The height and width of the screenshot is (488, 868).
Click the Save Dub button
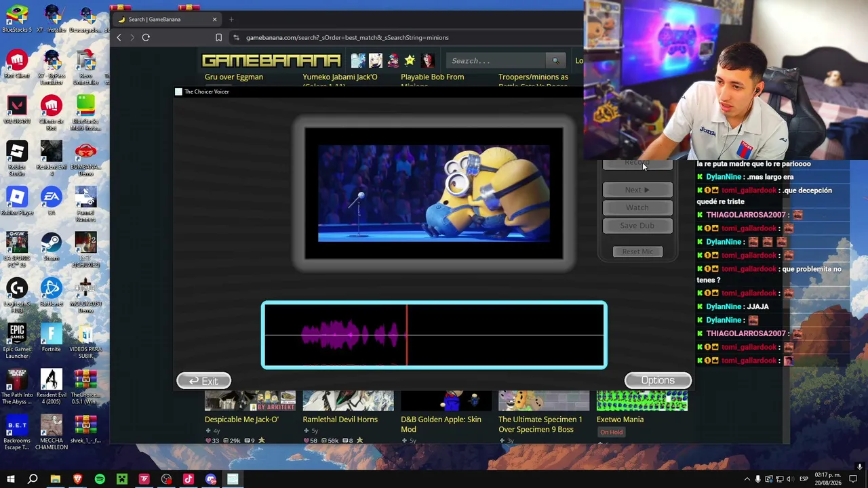click(637, 226)
